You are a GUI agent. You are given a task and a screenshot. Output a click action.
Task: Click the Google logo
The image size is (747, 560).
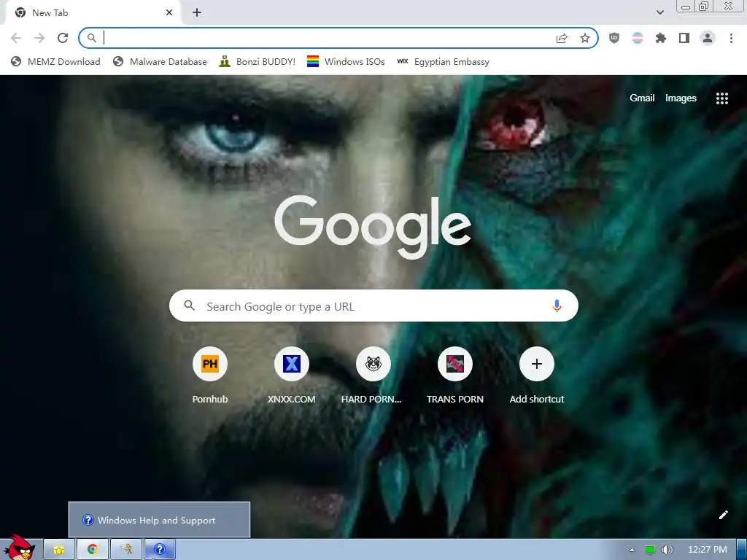coord(373,227)
